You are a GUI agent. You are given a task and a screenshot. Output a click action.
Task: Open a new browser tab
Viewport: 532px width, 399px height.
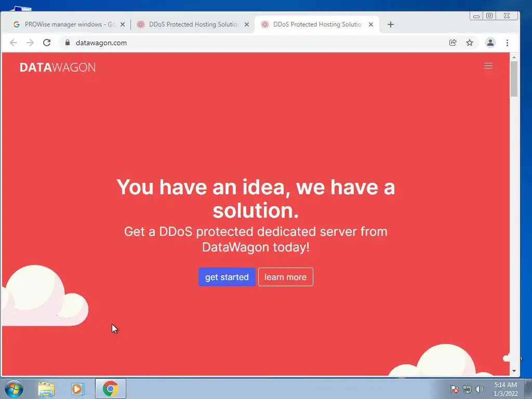[x=391, y=24]
